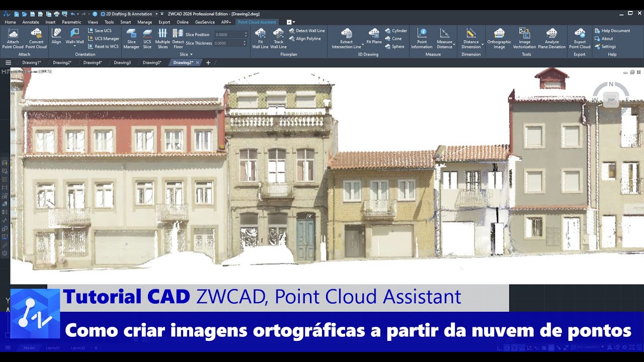Click the UCS Slice tool
Screen dimensions: 644x362
point(147,38)
